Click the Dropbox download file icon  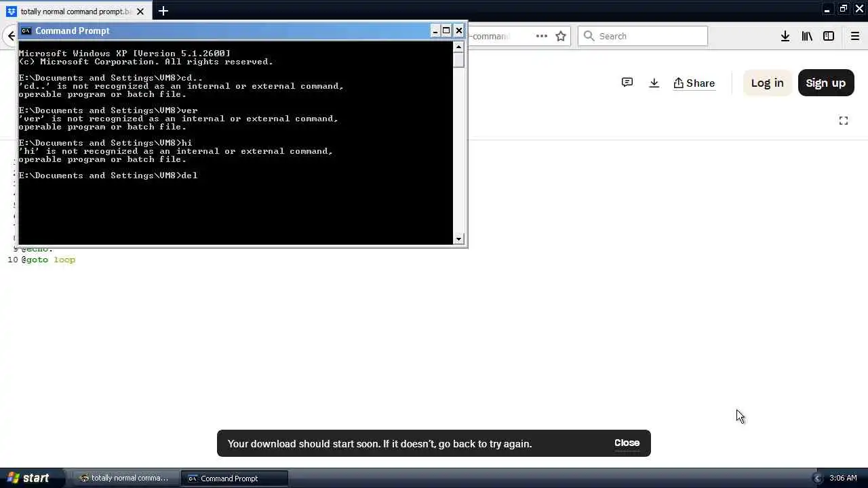654,83
